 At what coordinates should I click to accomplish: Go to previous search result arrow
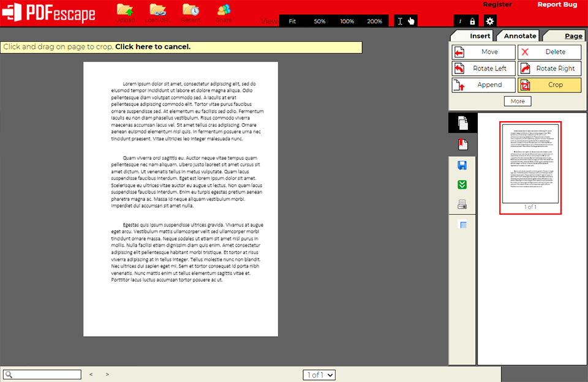(x=91, y=375)
